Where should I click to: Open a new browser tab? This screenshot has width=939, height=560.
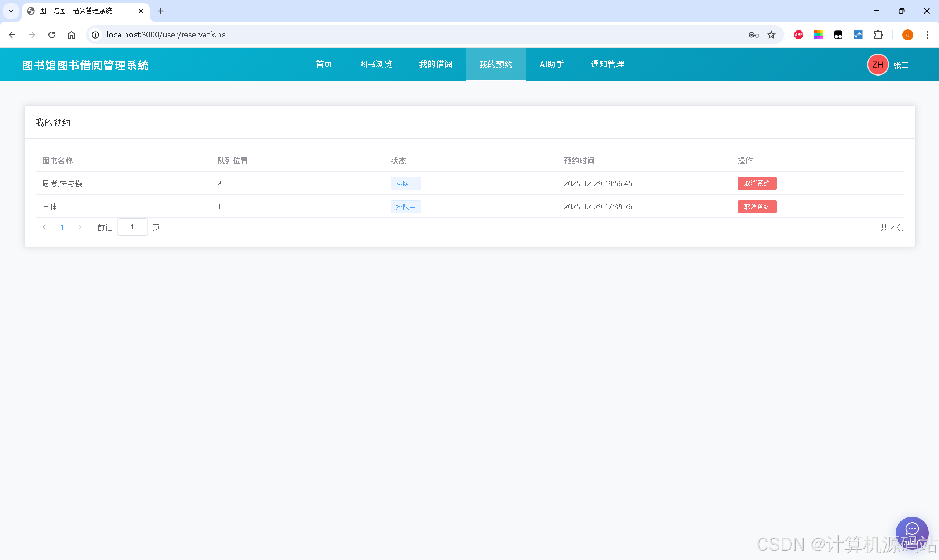(x=160, y=11)
